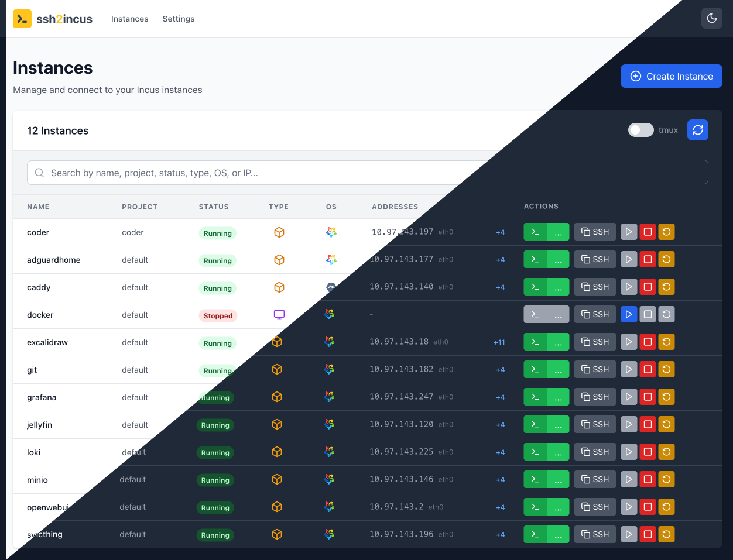Click the ssh2incus logo icon

coord(22,18)
